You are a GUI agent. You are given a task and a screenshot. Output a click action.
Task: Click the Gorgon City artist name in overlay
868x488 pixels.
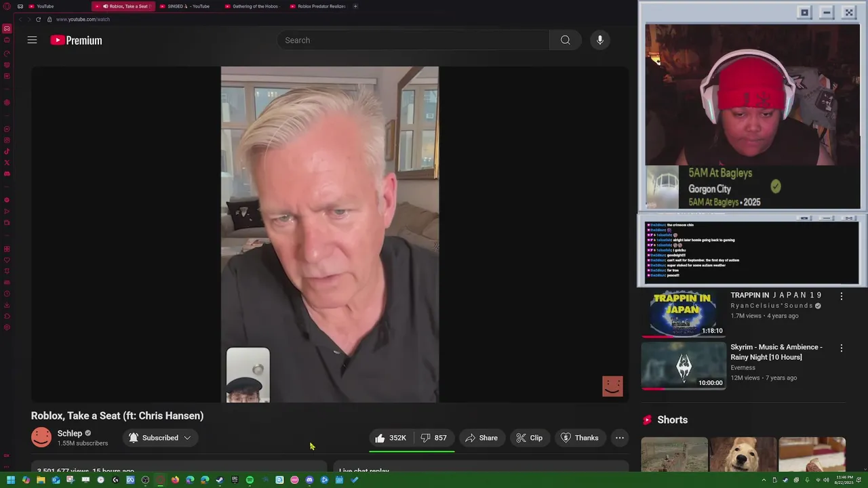[710, 188]
